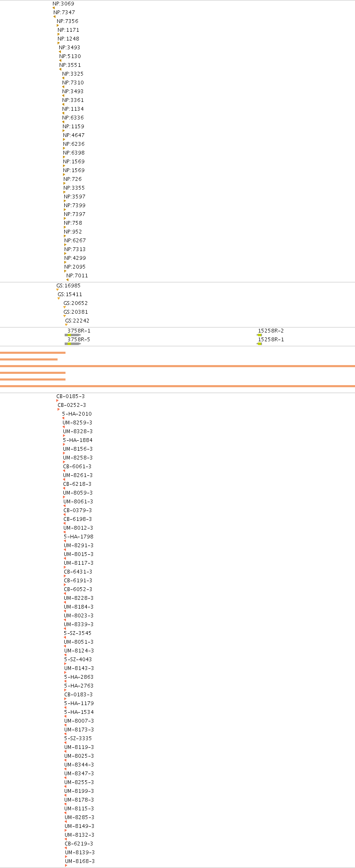Viewport: 355px width, 868px height.
Task: Click the GS:16985 feature
Action: [x=68, y=286]
